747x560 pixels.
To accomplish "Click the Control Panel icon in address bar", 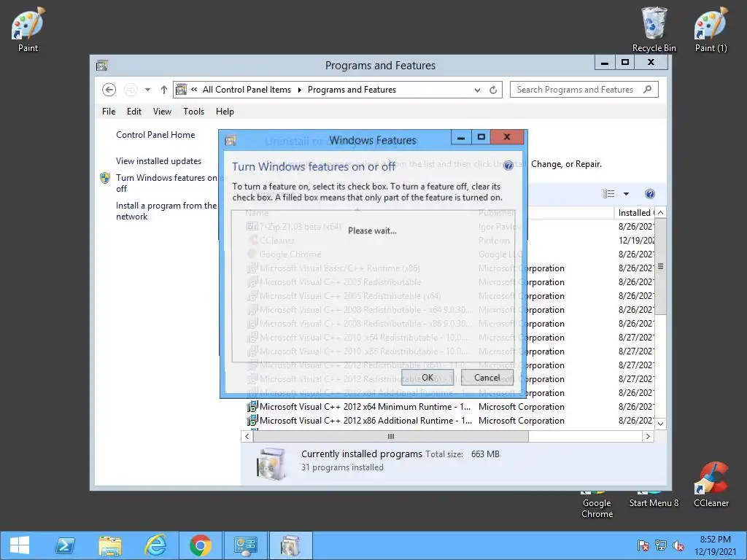I will (x=181, y=90).
